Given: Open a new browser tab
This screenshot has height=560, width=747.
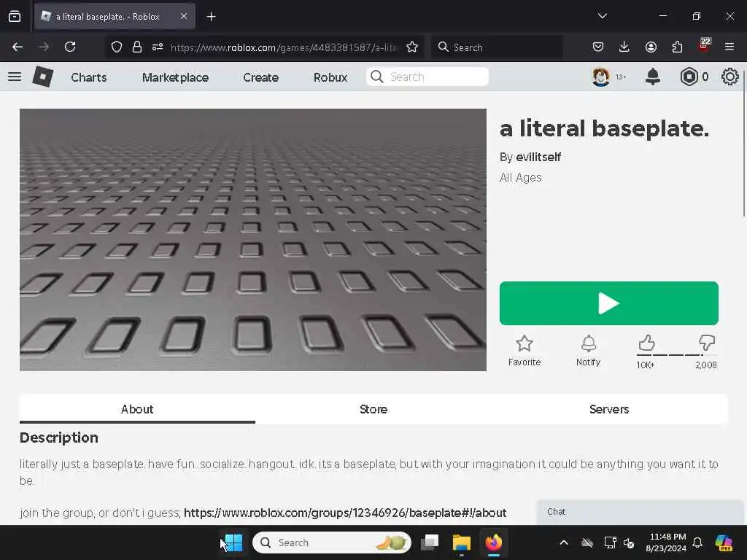Looking at the screenshot, I should point(211,17).
